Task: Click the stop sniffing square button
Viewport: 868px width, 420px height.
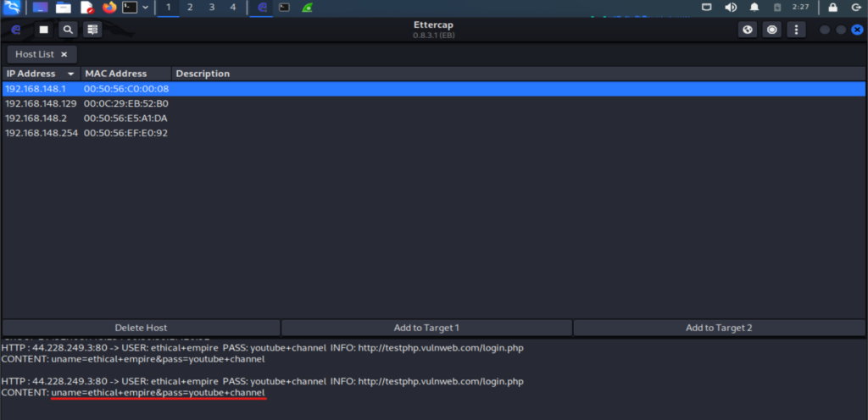Action: pyautogui.click(x=44, y=30)
